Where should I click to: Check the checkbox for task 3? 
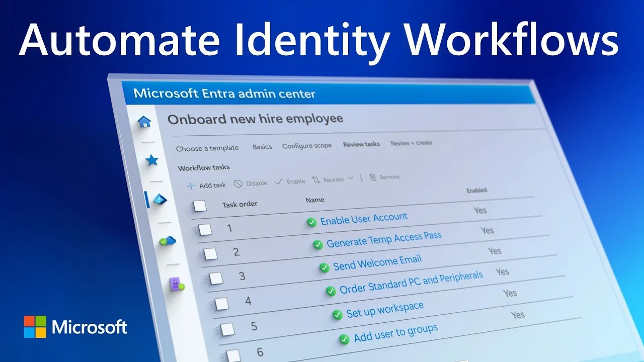click(215, 278)
